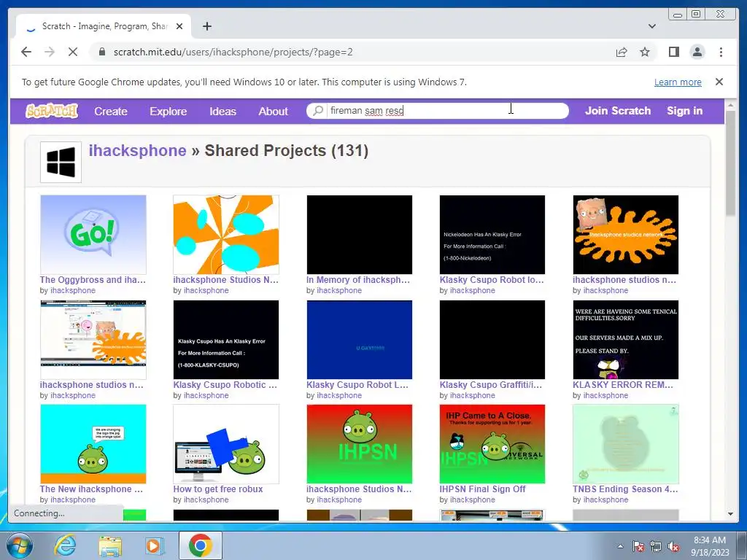Open the orange pinwheel project thumbnail

tap(226, 234)
